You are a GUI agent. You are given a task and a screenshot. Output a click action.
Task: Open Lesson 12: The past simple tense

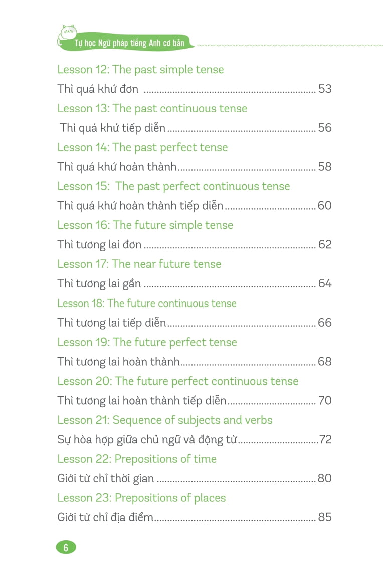(x=140, y=70)
